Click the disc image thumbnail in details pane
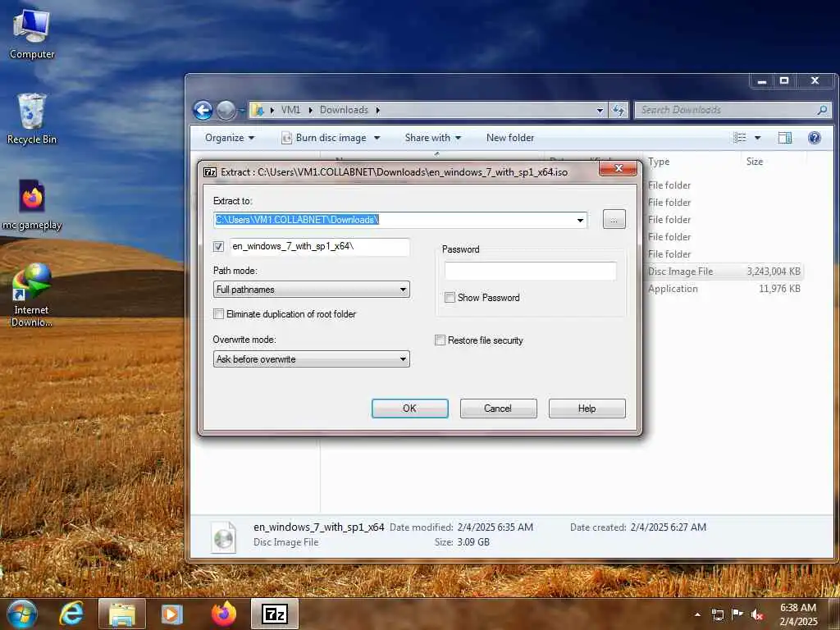The image size is (840, 630). click(x=223, y=536)
